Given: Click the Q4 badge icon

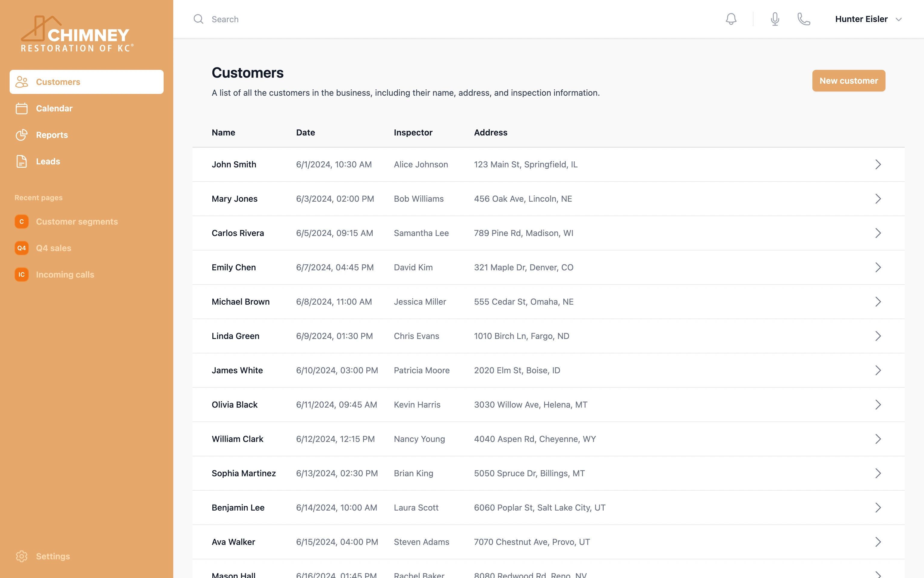Looking at the screenshot, I should point(22,248).
